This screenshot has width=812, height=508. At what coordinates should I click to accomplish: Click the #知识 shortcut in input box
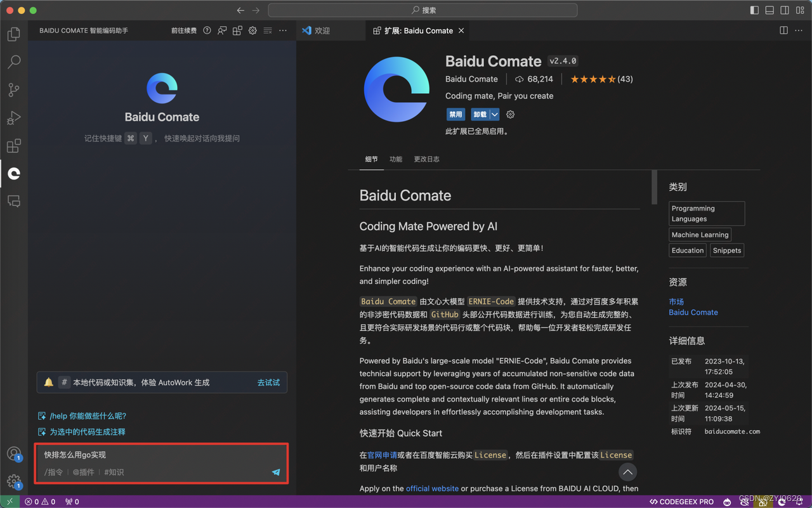coord(114,472)
